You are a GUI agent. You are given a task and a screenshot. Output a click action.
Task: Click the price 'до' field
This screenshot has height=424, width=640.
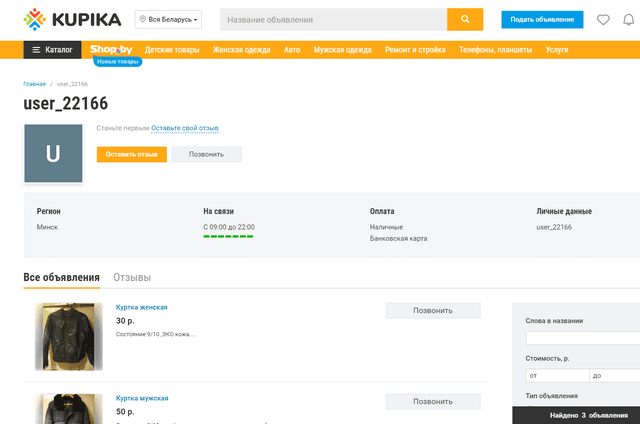pos(615,375)
